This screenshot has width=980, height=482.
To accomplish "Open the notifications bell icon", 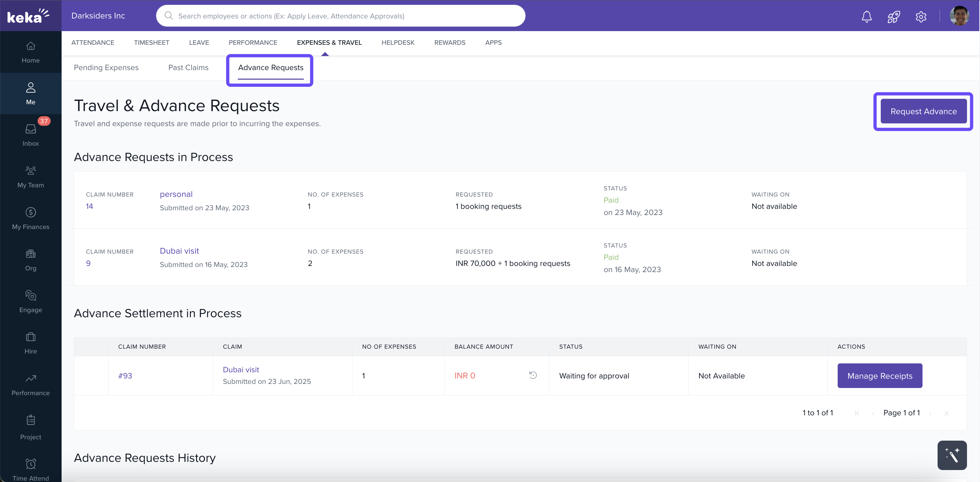I will 867,16.
